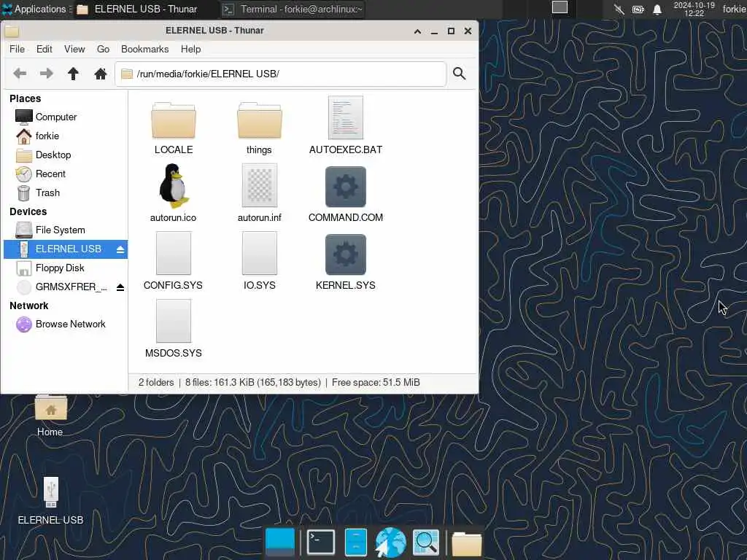The height and width of the screenshot is (560, 747).
Task: Select the MSDOS.SYS file
Action: click(x=173, y=329)
